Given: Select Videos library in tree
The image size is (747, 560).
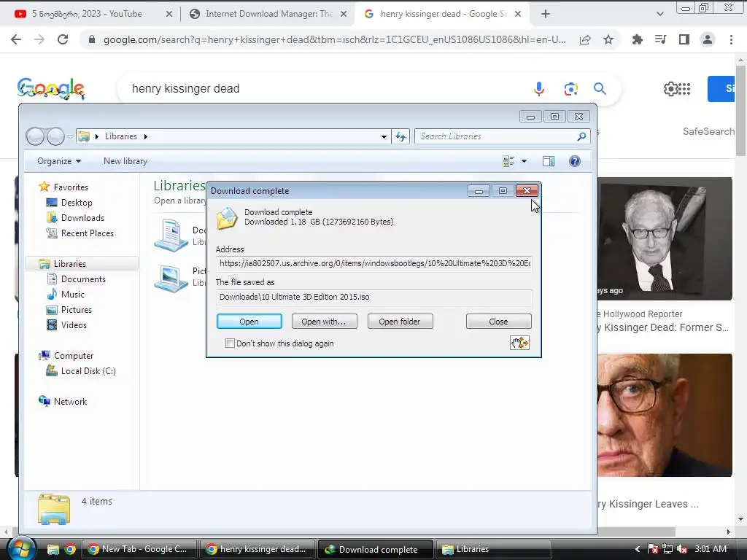Looking at the screenshot, I should [x=74, y=324].
